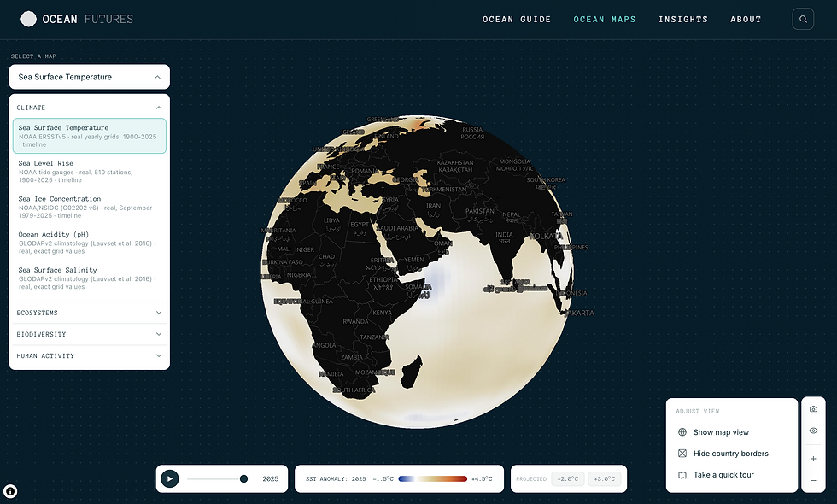The height and width of the screenshot is (504, 837).
Task: Click the SAUDI ARABIA label on globe
Action: [397, 228]
